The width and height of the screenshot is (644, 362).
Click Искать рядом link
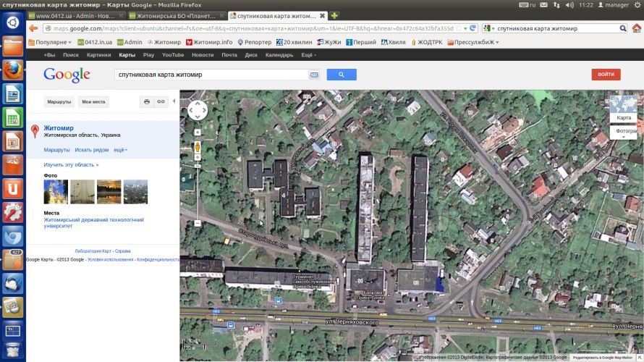coord(92,150)
